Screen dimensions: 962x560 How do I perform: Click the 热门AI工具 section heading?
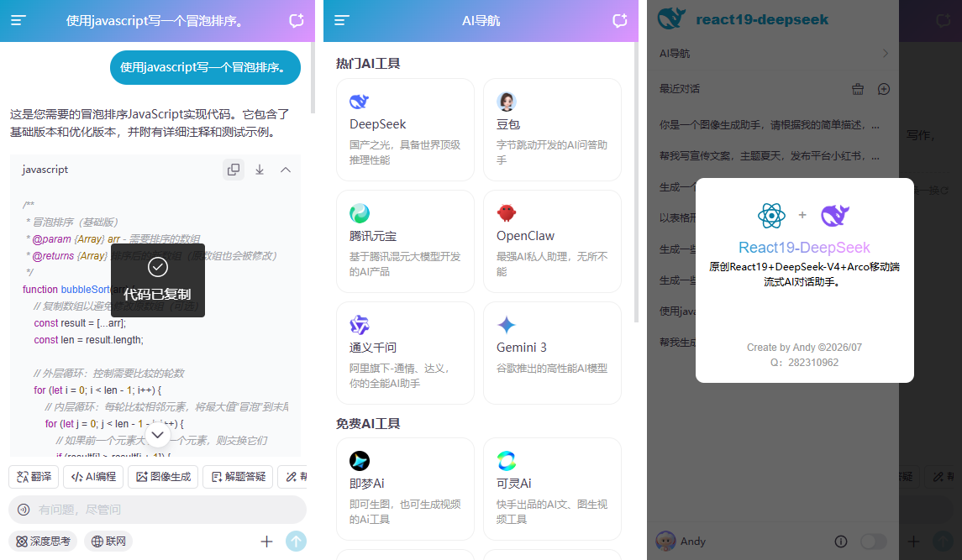point(368,63)
